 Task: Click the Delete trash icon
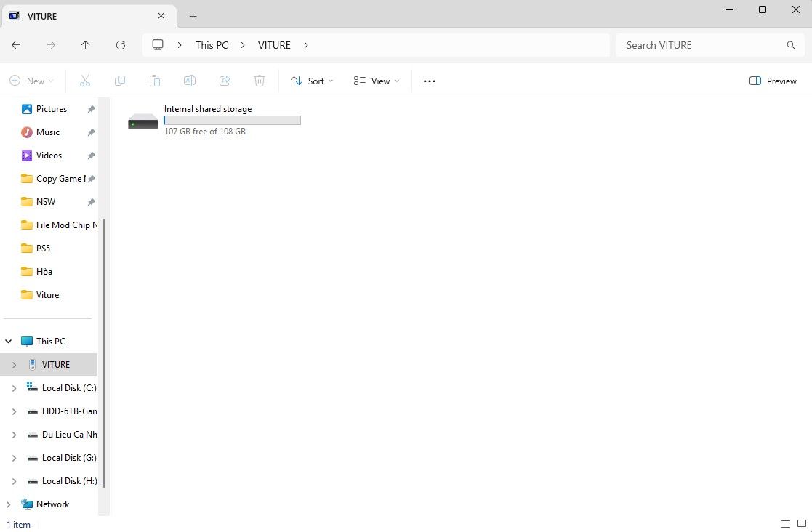pos(260,81)
